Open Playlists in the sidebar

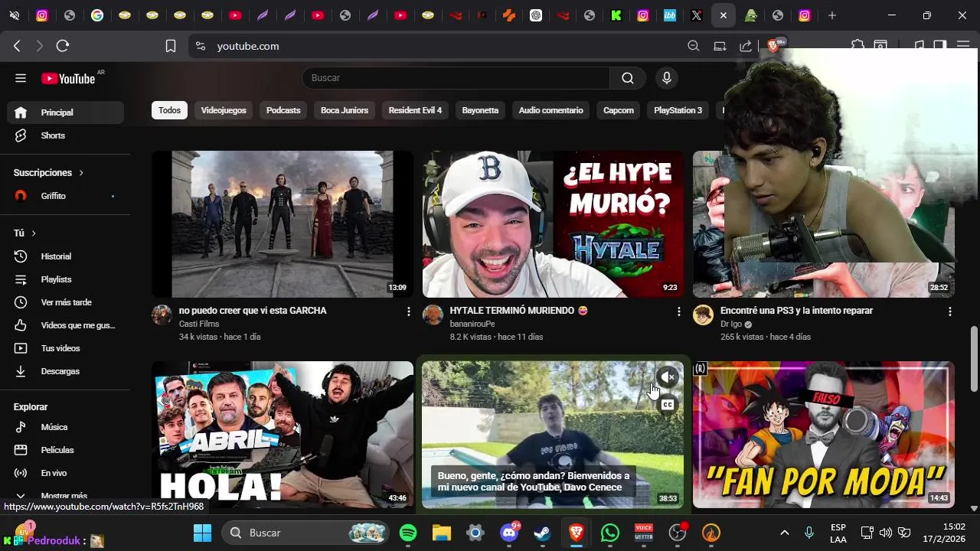click(x=66, y=279)
